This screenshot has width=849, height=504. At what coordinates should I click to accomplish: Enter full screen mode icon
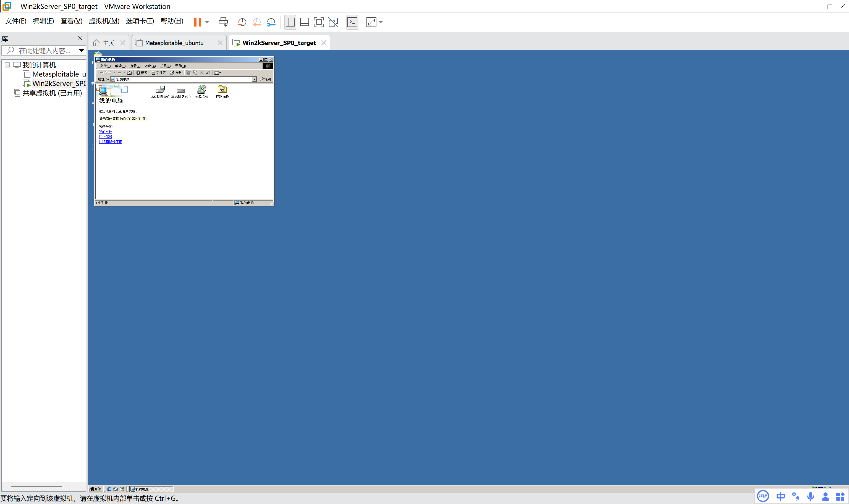[x=319, y=22]
